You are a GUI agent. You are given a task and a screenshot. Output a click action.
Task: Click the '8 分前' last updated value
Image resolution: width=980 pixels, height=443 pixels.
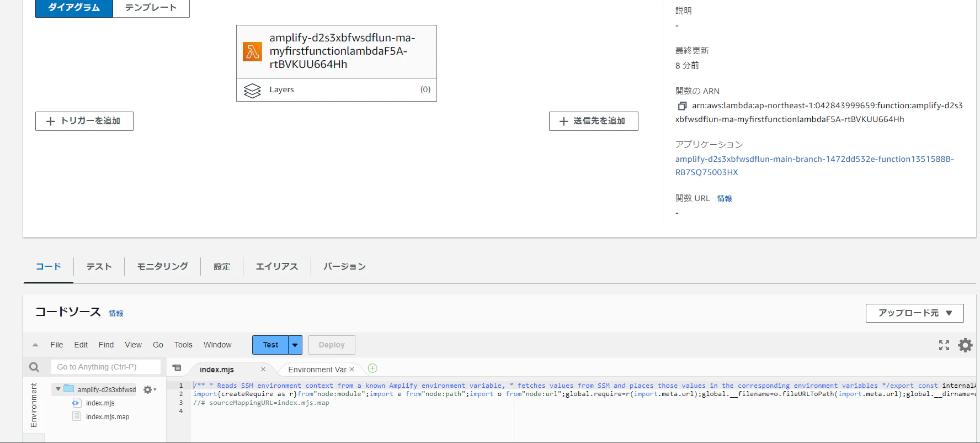687,65
